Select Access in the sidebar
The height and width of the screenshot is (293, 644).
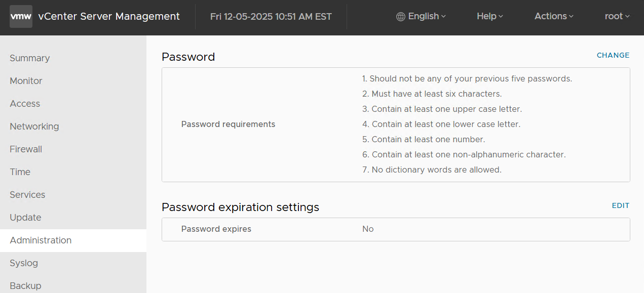[25, 104]
